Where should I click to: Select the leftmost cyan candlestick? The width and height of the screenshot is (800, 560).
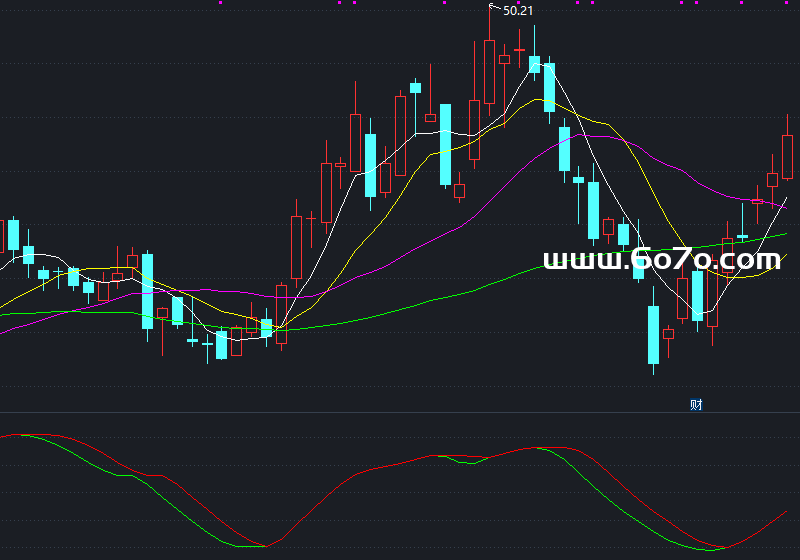(x=13, y=234)
